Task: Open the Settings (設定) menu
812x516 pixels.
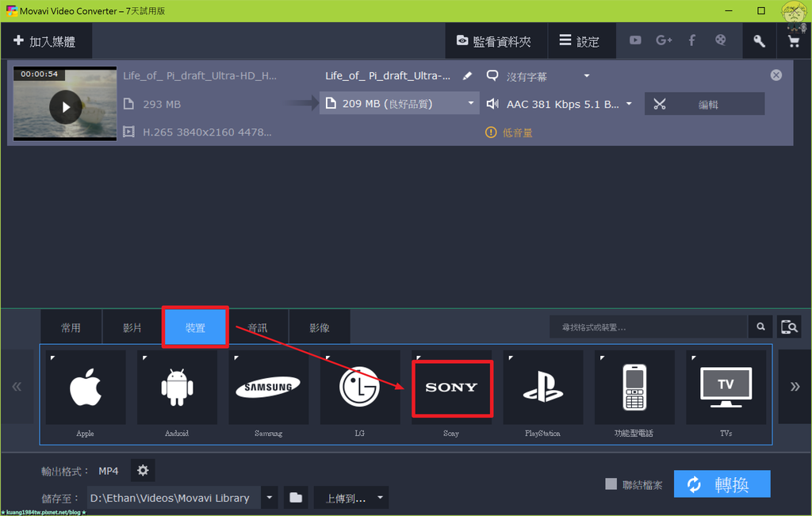Action: [x=580, y=41]
